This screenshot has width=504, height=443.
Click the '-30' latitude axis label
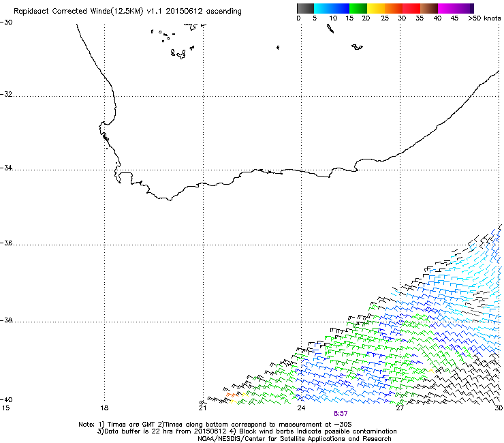pos(6,22)
